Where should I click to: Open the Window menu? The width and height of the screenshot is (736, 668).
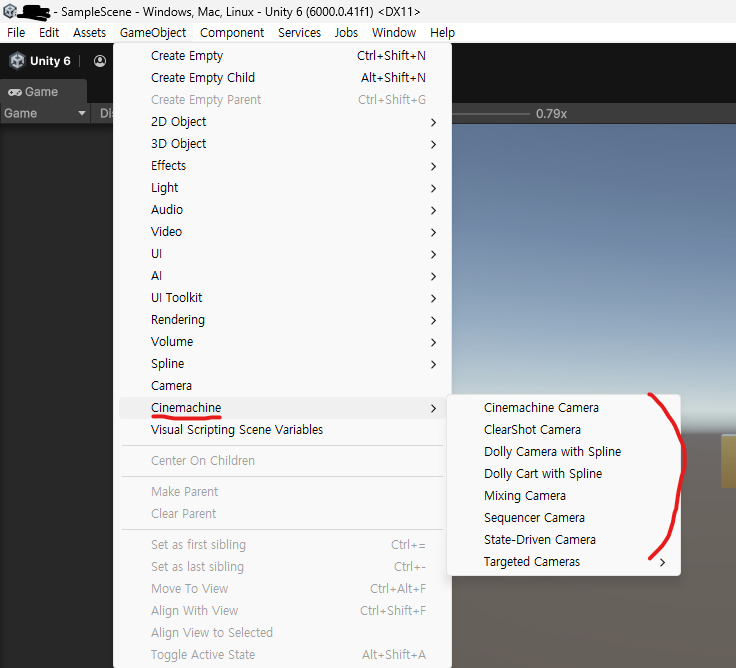(x=394, y=32)
